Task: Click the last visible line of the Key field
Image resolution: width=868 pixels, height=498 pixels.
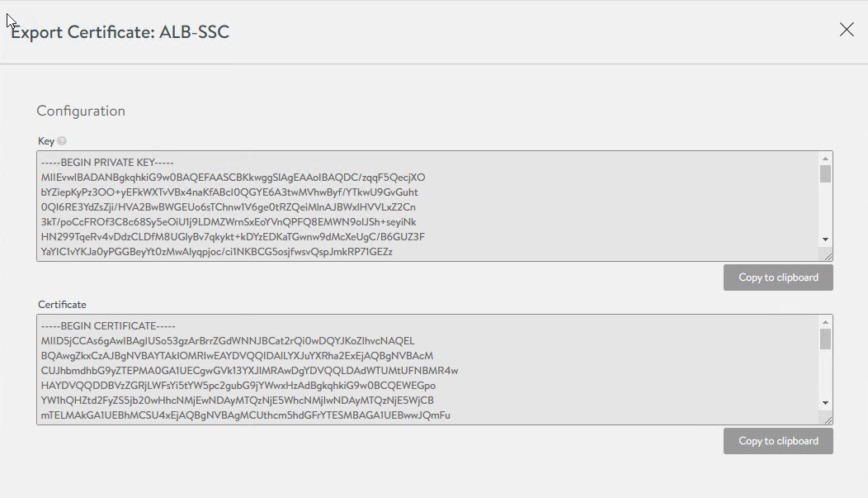Action: point(218,252)
